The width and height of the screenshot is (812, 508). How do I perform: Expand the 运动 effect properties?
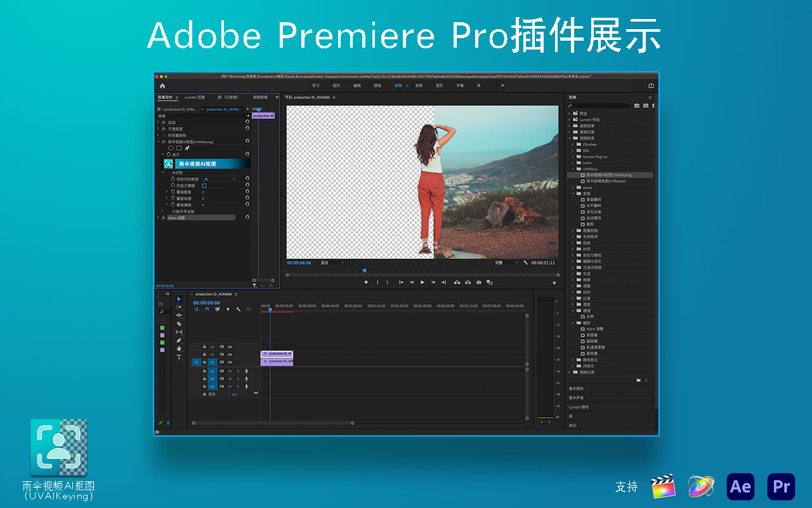point(158,123)
